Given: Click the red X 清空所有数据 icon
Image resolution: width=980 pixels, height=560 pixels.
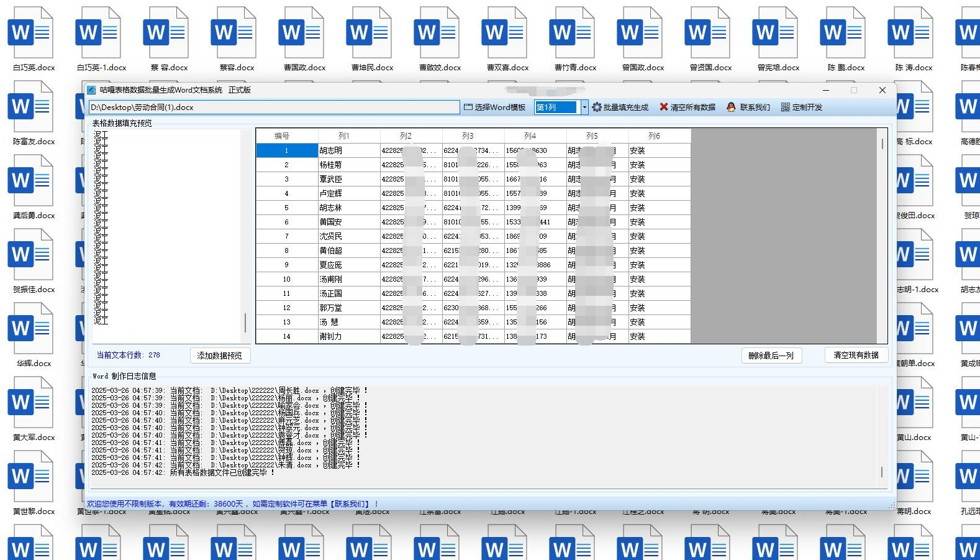Looking at the screenshot, I should [x=664, y=108].
